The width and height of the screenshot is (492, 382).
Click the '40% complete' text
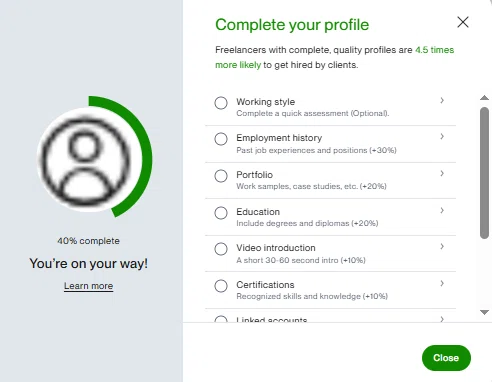pyautogui.click(x=88, y=241)
